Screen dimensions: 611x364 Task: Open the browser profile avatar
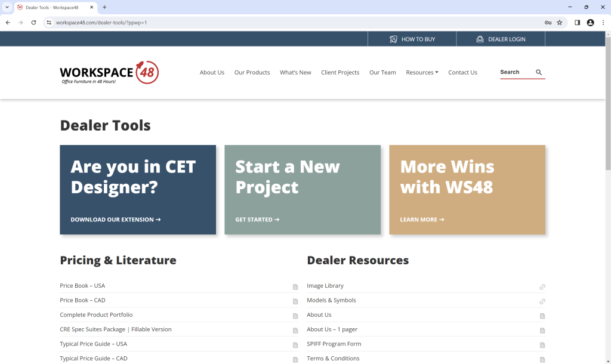click(x=590, y=22)
